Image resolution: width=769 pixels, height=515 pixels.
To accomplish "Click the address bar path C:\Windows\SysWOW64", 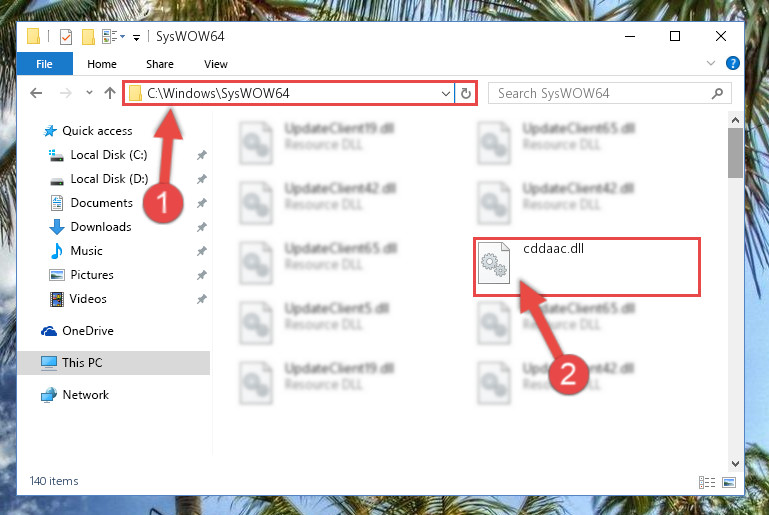I will click(x=218, y=93).
